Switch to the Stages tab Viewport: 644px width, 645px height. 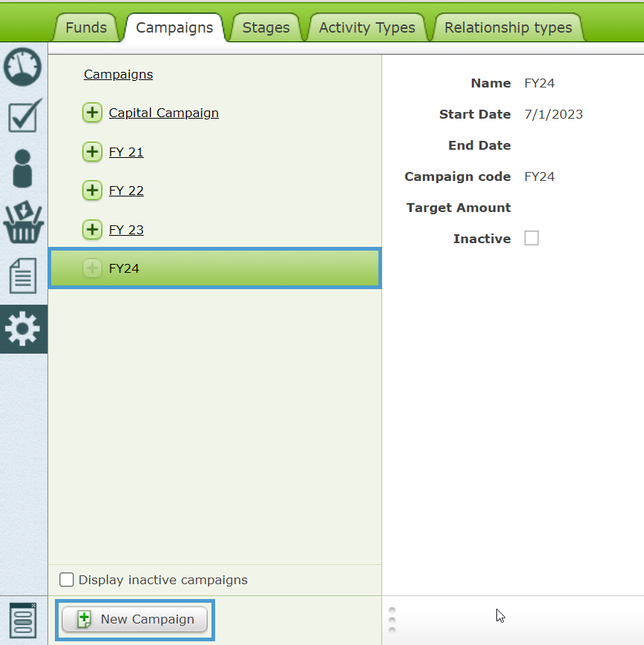266,27
